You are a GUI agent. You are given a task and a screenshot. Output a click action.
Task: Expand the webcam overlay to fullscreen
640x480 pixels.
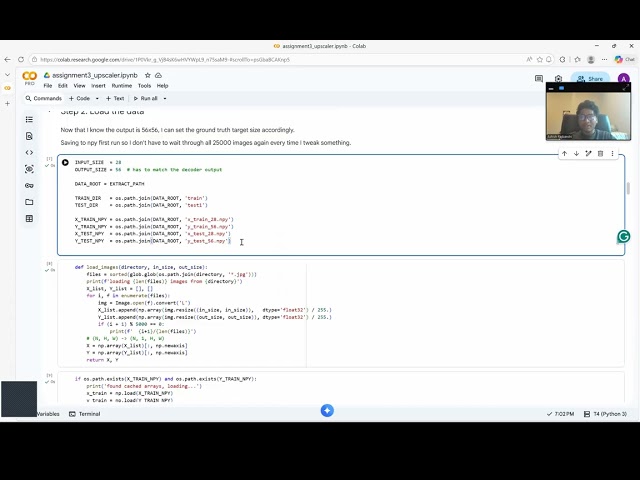point(626,88)
